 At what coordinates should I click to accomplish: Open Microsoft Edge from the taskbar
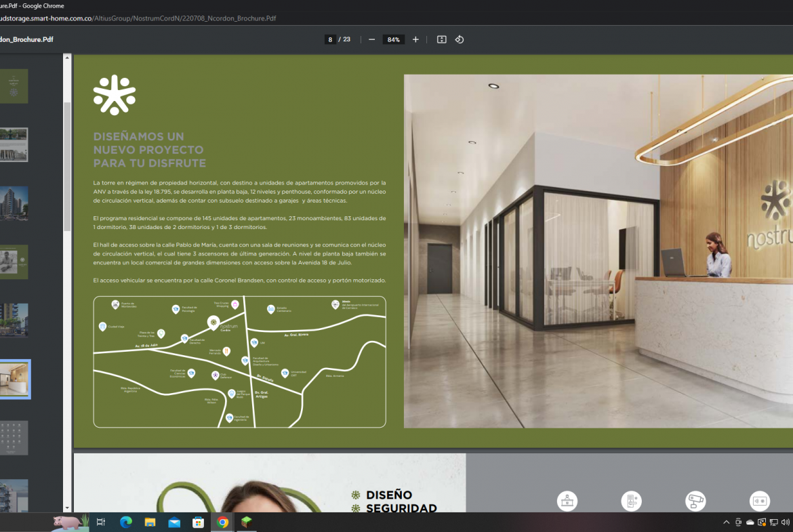(125, 522)
